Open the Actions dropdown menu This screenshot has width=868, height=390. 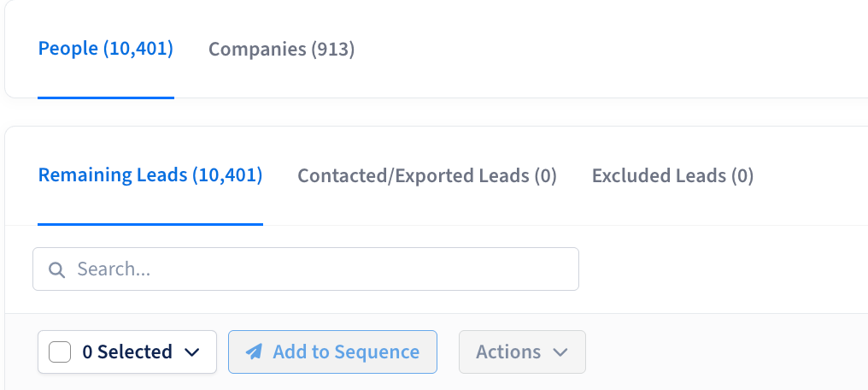pyautogui.click(x=522, y=352)
